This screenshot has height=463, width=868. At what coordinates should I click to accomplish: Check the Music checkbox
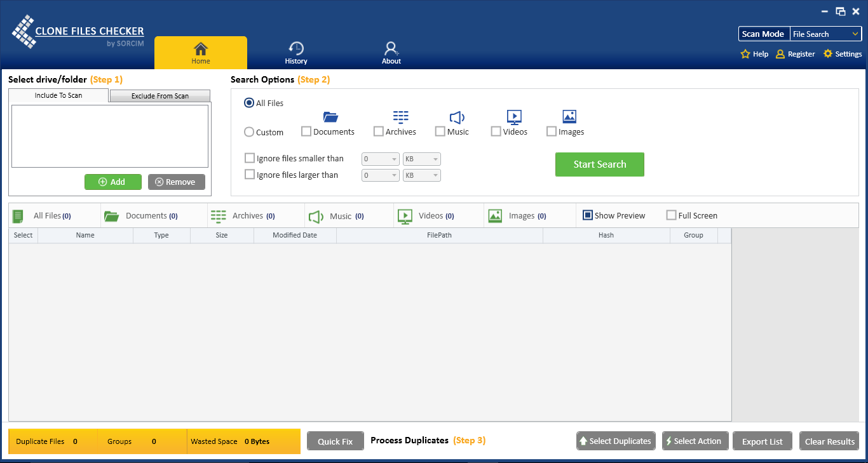pos(440,131)
